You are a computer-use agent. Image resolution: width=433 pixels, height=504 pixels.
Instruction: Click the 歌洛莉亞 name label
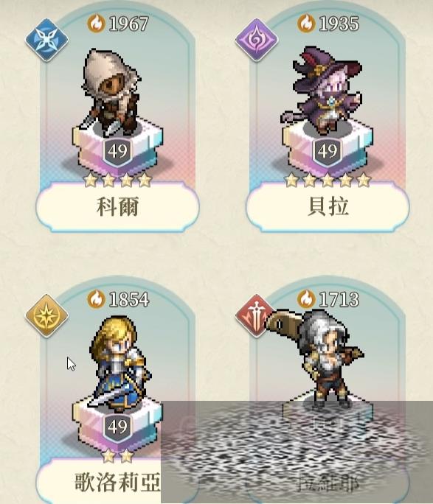click(117, 481)
